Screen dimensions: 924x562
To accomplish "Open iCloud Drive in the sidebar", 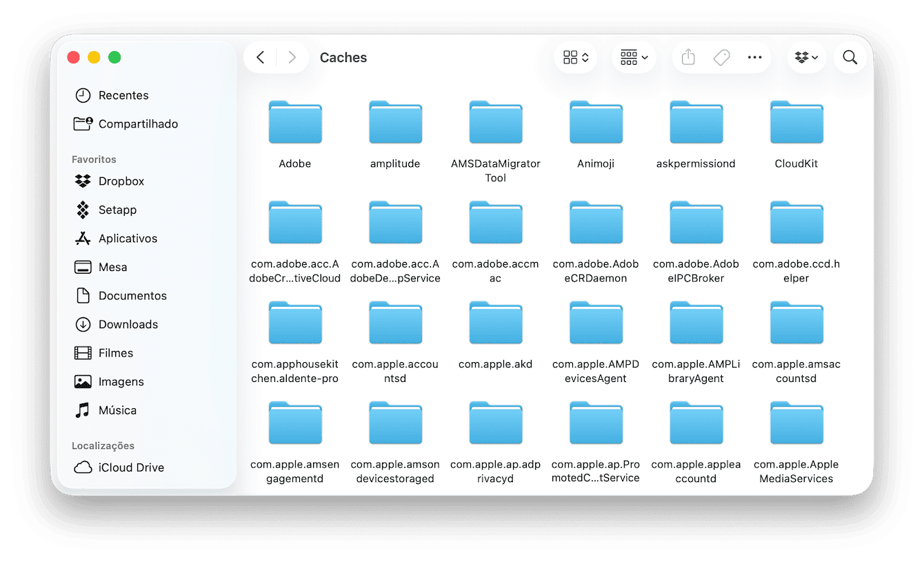I will (x=119, y=468).
